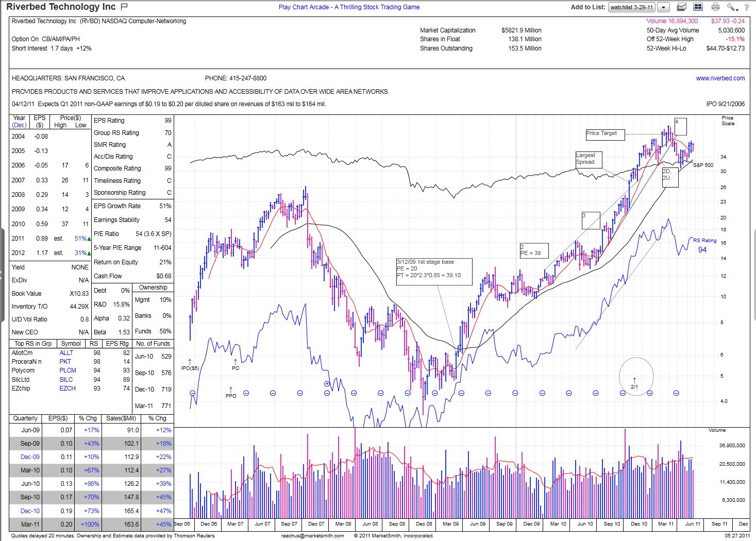
Task: Click the IPO 9/21/2006 date text
Action: [726, 104]
